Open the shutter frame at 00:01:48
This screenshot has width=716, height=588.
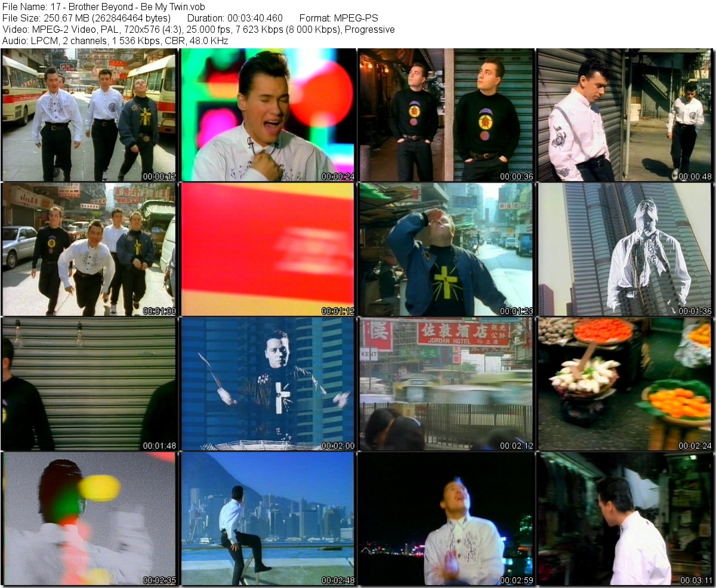point(89,384)
